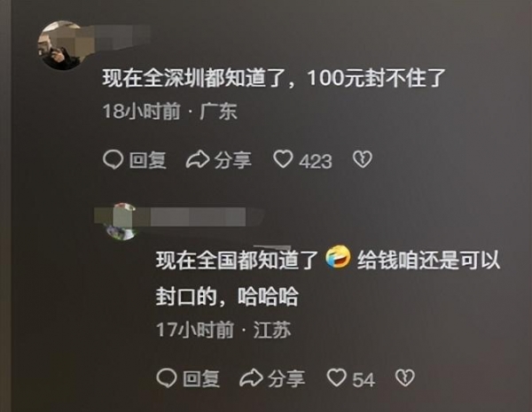Click 分享 text on the first comment

coord(232,160)
